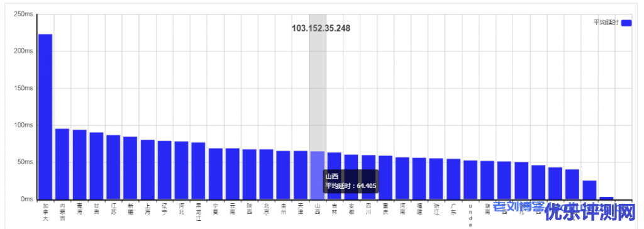The image size is (644, 229).
Task: Select the 吉林 bar
Action: pyautogui.click(x=335, y=176)
